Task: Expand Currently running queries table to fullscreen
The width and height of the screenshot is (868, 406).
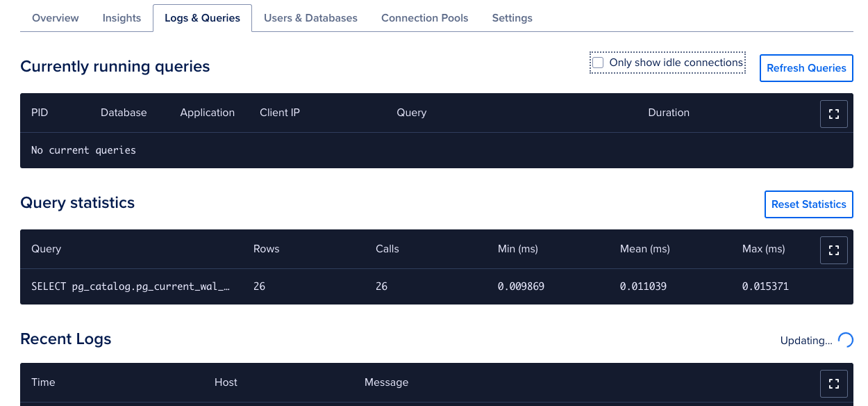Action: (x=834, y=114)
